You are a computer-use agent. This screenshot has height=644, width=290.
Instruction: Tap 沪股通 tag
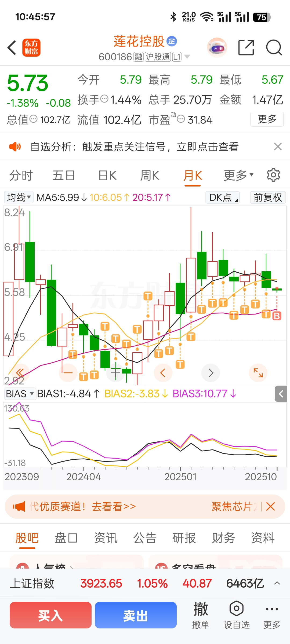158,57
